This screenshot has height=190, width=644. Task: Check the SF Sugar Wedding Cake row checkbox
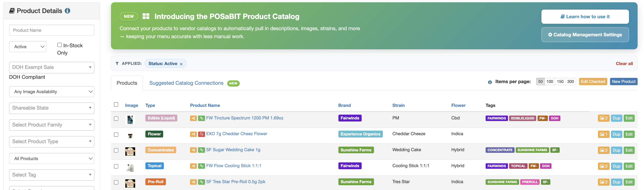point(116,150)
